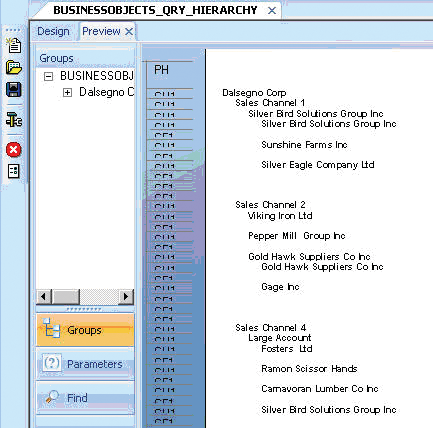Click Silver Eagle Company Ltd entry

click(x=318, y=165)
